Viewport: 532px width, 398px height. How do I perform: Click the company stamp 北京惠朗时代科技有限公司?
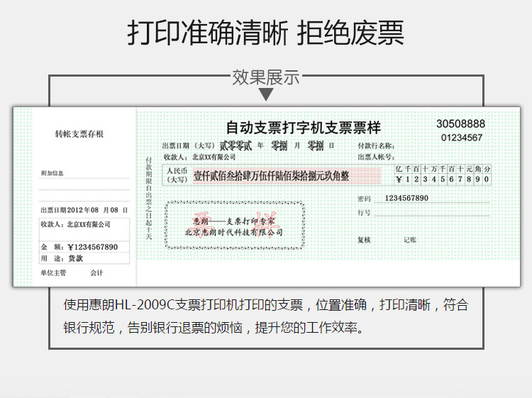[x=234, y=233]
